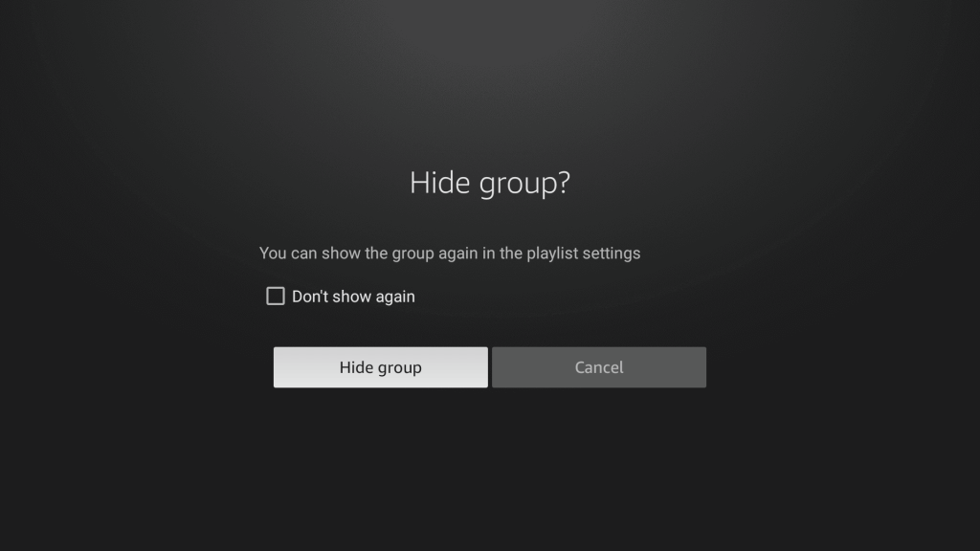
Task: Toggle the square checkbox box beside the label
Action: [x=276, y=297]
